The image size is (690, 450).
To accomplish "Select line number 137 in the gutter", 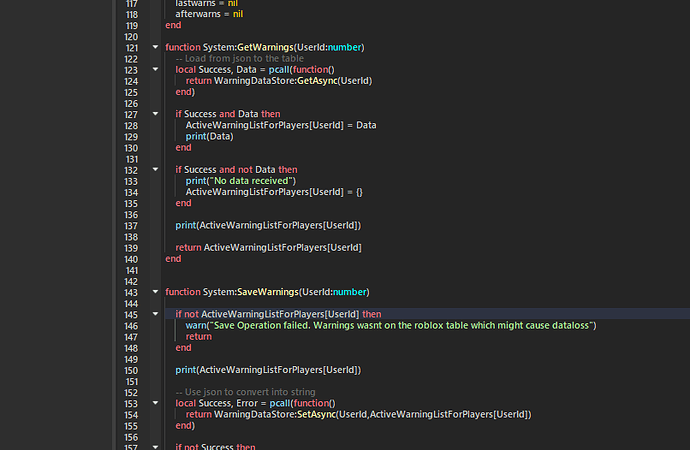I will pos(130,225).
